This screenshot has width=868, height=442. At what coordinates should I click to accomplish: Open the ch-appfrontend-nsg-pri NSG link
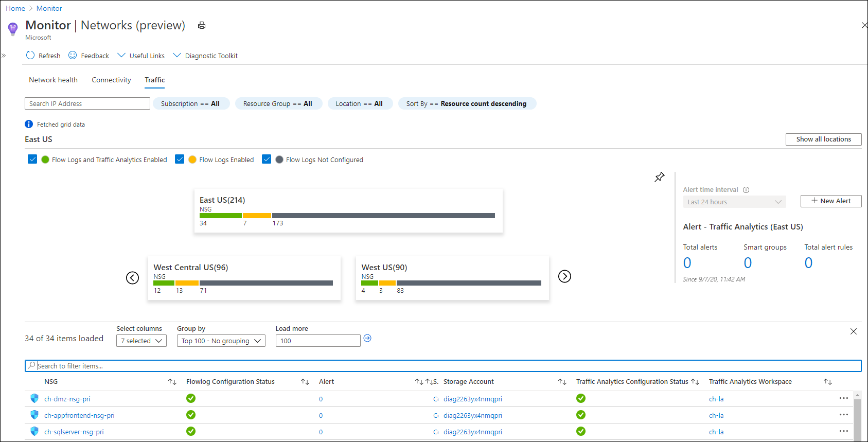tap(79, 415)
